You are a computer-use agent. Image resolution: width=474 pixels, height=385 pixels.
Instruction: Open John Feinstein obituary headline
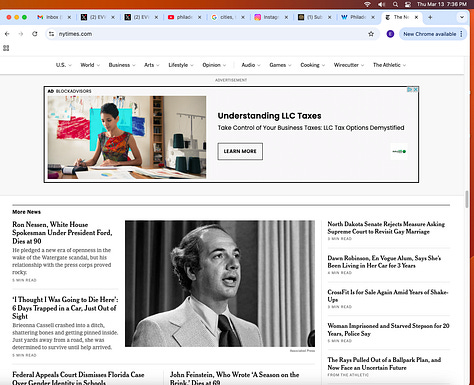pyautogui.click(x=234, y=378)
